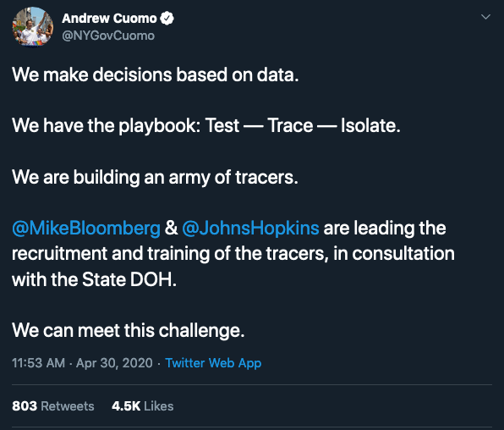Image resolution: width=504 pixels, height=430 pixels.
Task: Open the @NYGovCuomo handle
Action: (x=108, y=36)
